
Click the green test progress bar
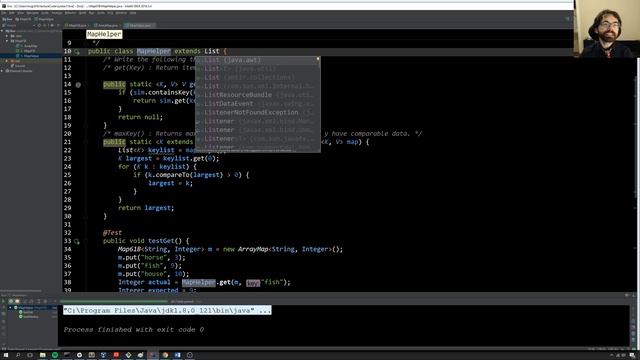click(x=114, y=302)
